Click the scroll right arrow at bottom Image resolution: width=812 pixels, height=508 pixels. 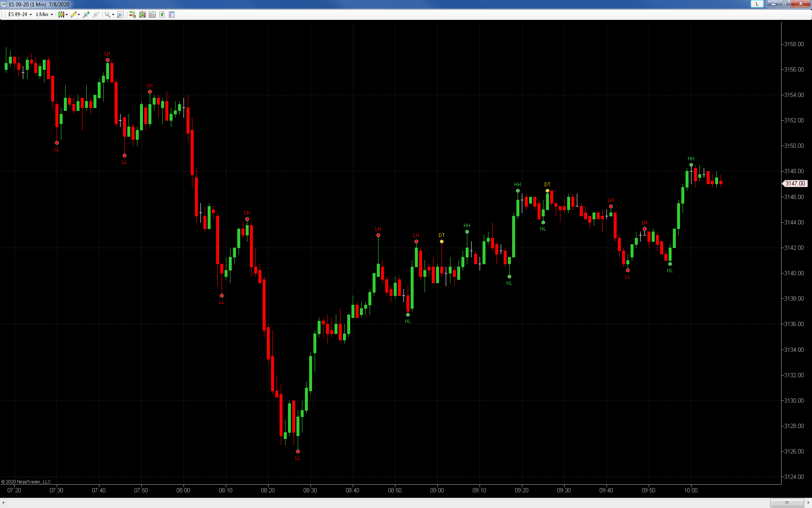click(x=808, y=502)
